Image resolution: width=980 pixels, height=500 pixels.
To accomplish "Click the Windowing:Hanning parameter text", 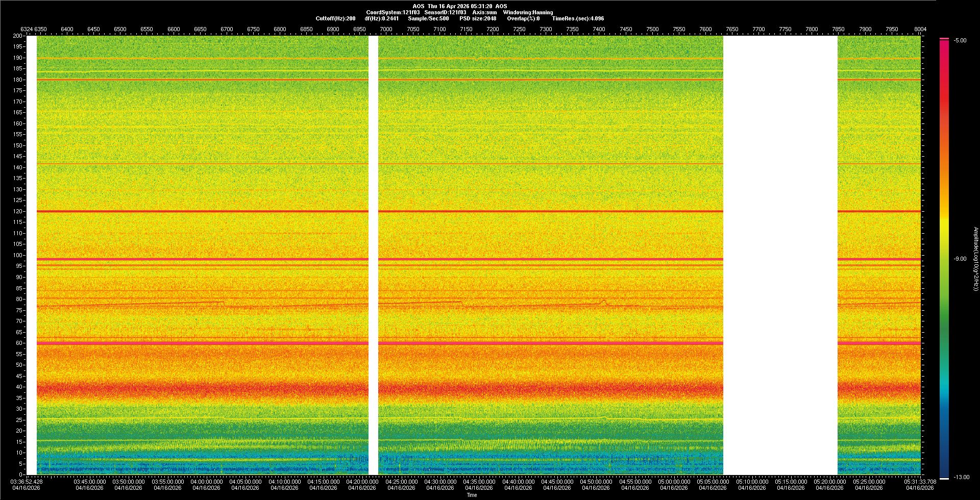I will (528, 12).
